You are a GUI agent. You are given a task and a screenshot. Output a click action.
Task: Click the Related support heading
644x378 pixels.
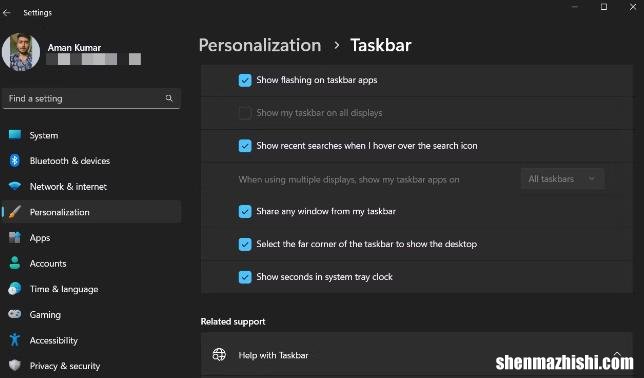coord(233,322)
